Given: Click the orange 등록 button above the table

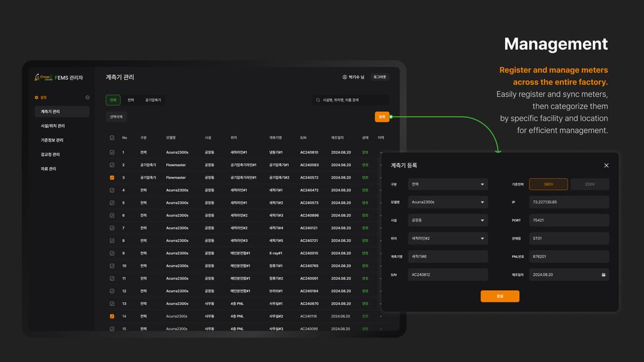Looking at the screenshot, I should [382, 117].
